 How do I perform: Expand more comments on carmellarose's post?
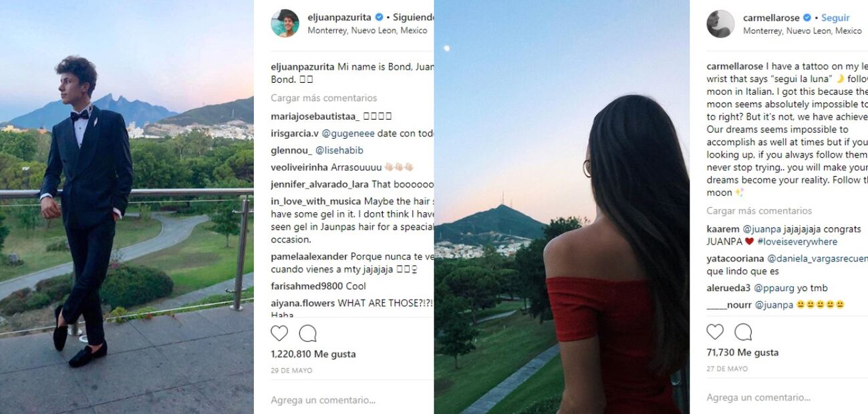759,211
